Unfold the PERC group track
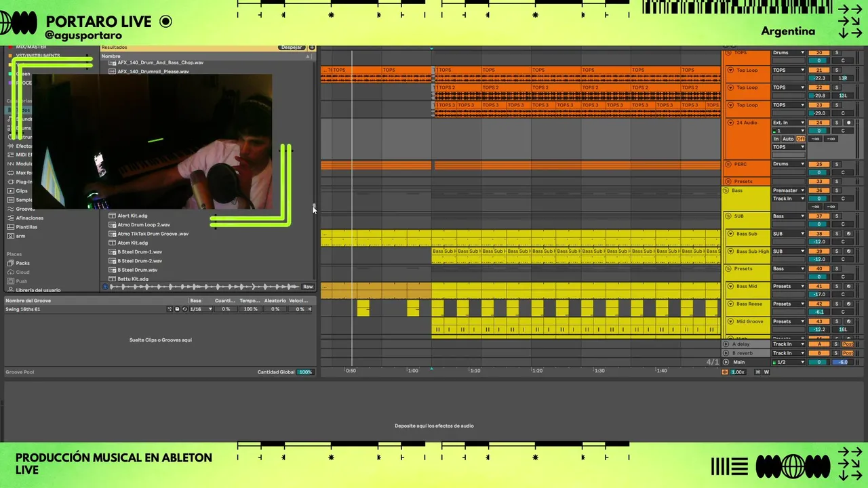 pyautogui.click(x=729, y=164)
